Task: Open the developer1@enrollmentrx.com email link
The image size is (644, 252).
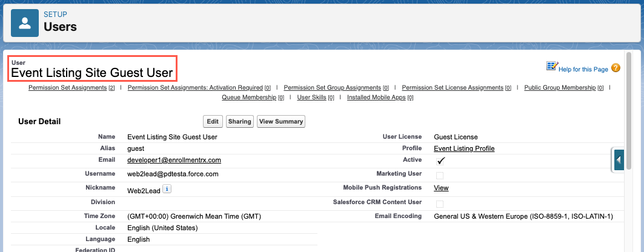Action: point(174,161)
